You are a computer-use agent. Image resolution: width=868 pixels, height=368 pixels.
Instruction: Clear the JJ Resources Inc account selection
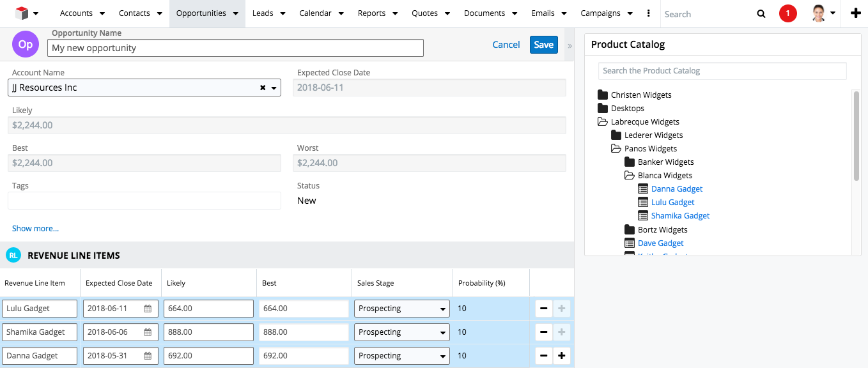pyautogui.click(x=263, y=88)
